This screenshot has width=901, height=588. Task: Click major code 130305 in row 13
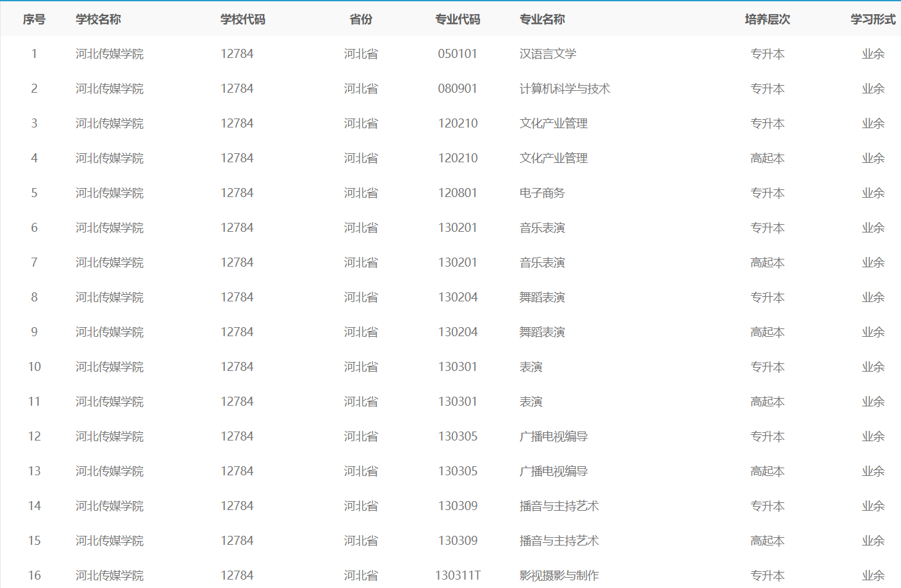pyautogui.click(x=458, y=471)
